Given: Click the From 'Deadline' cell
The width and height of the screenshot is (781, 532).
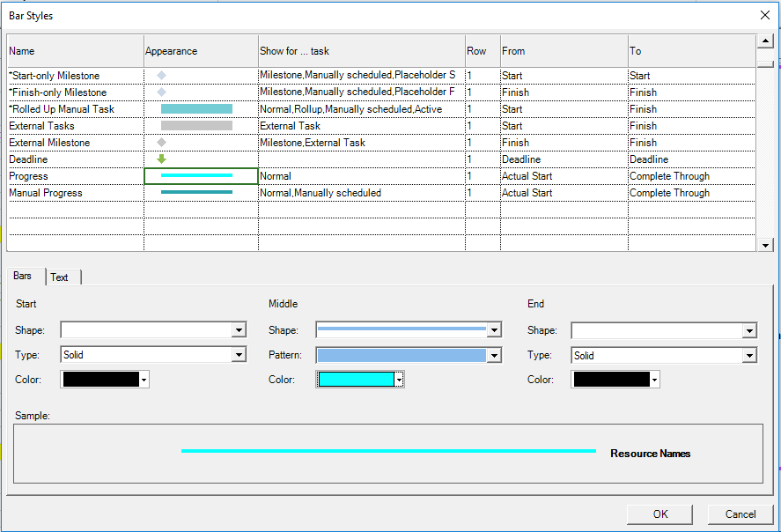Looking at the screenshot, I should (564, 159).
